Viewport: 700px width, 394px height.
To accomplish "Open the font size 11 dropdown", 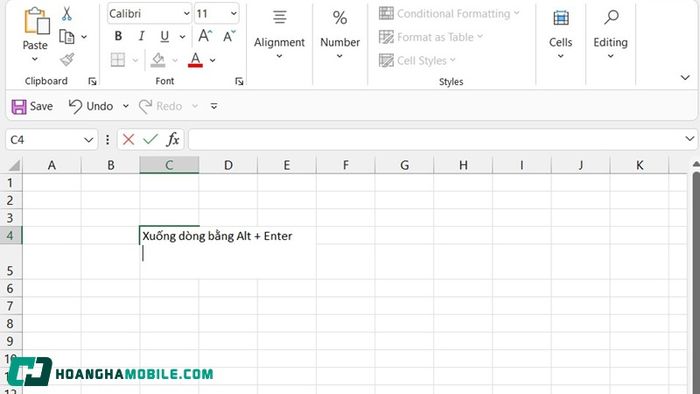I will click(233, 14).
